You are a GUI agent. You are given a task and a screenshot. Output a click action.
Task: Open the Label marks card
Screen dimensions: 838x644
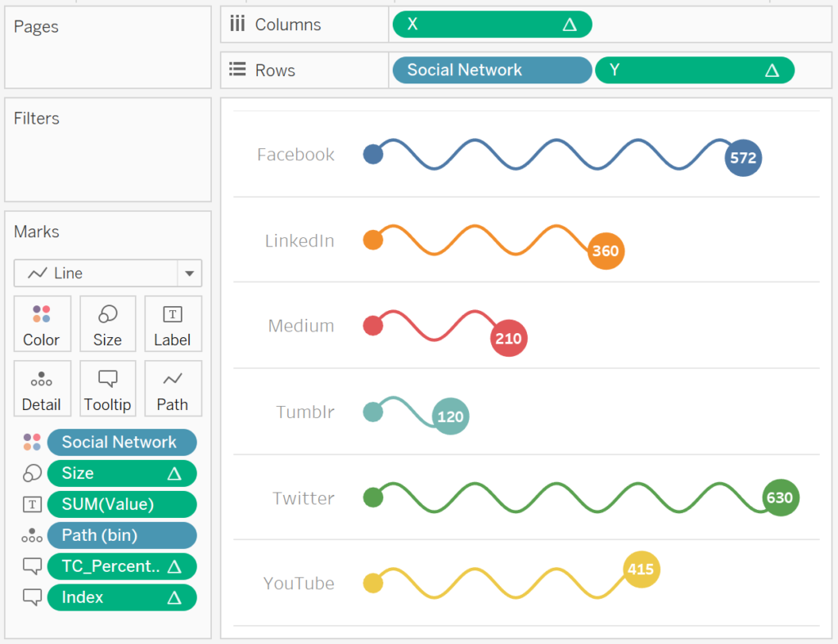click(x=173, y=324)
